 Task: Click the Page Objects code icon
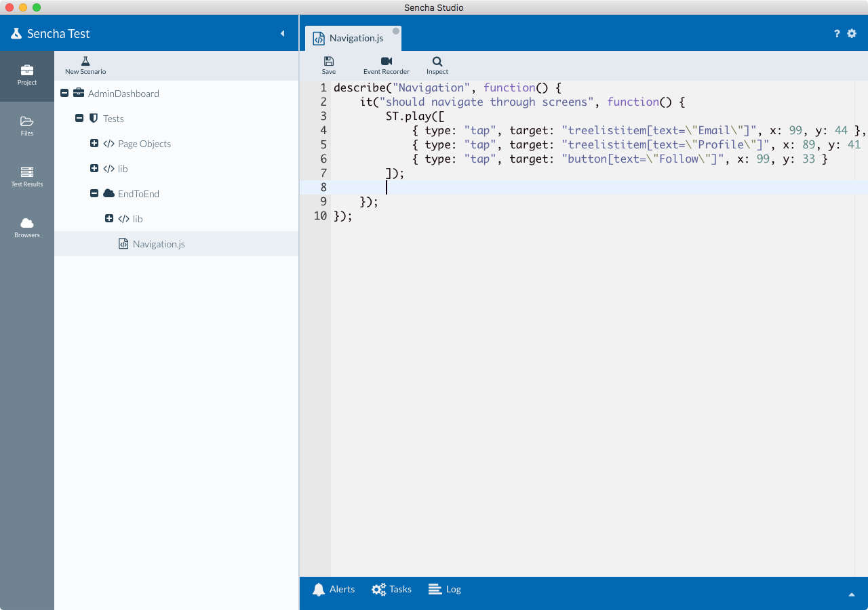coord(108,144)
